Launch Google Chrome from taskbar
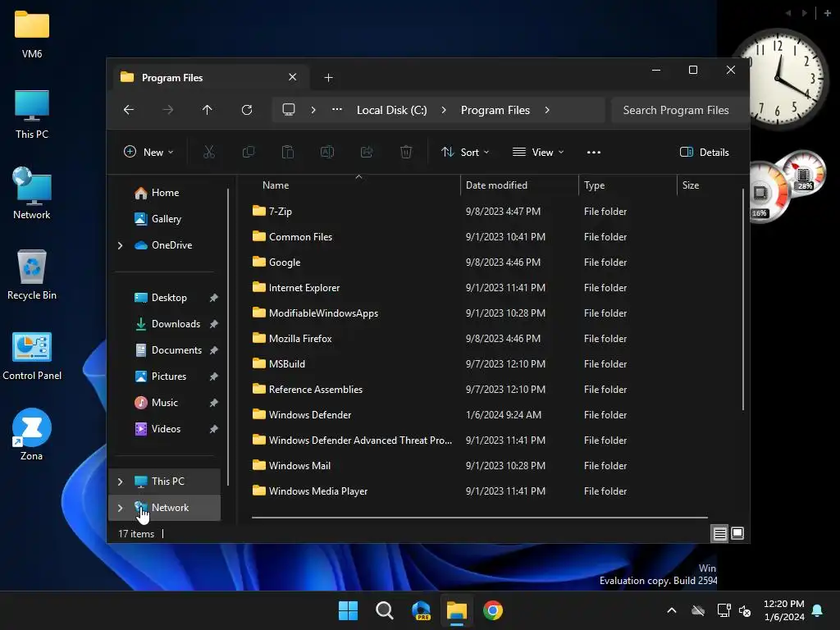 coord(493,610)
